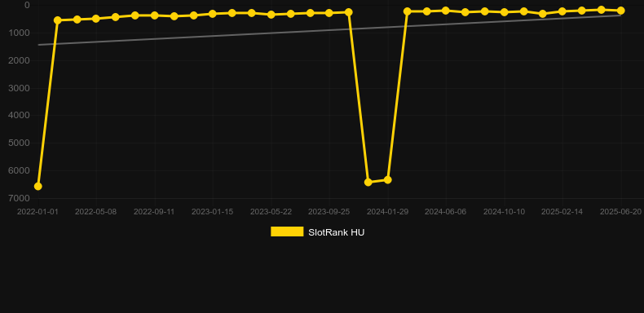Toggle the SlotRank HU legend swatch
The image size is (644, 313).
click(x=287, y=231)
